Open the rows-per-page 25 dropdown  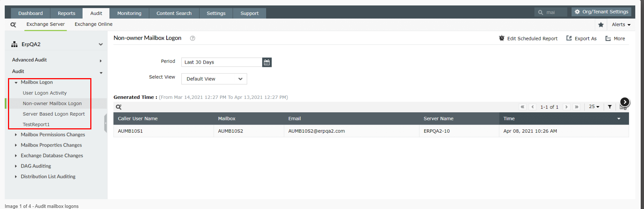pos(594,107)
